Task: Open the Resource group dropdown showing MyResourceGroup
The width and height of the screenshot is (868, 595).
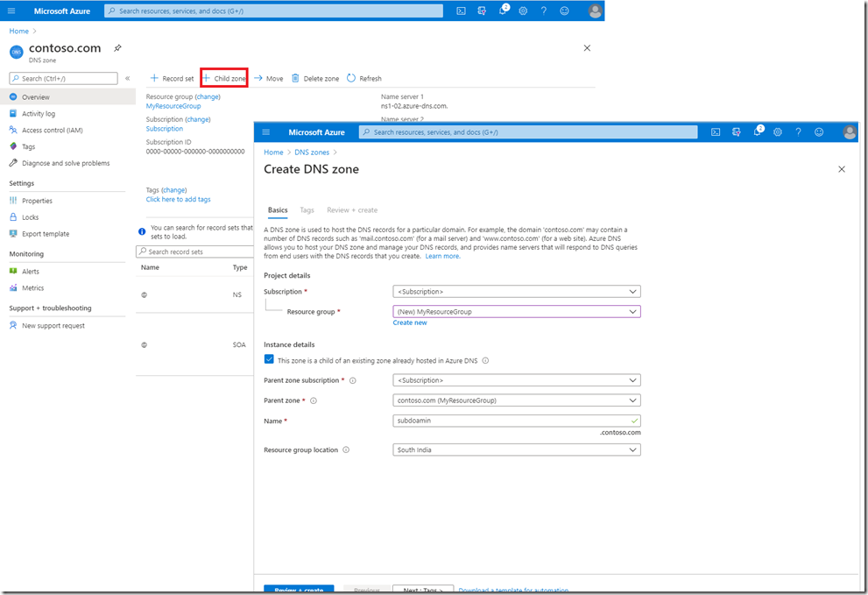Action: pos(517,311)
